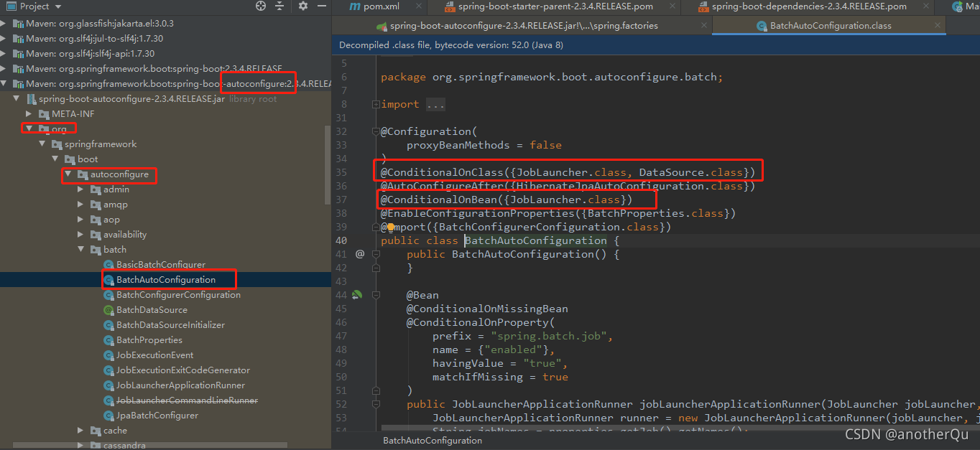Collapse the org package arrow
980x450 pixels.
[29, 128]
